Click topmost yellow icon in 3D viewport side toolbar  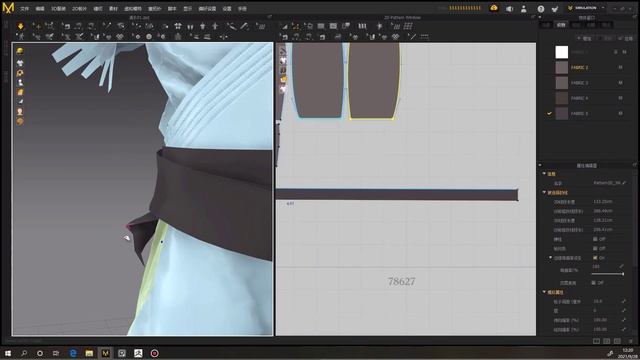[x=20, y=51]
